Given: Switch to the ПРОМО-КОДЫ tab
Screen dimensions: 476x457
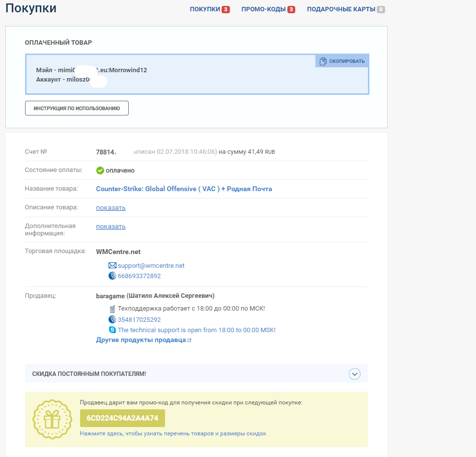Looking at the screenshot, I should point(268,9).
